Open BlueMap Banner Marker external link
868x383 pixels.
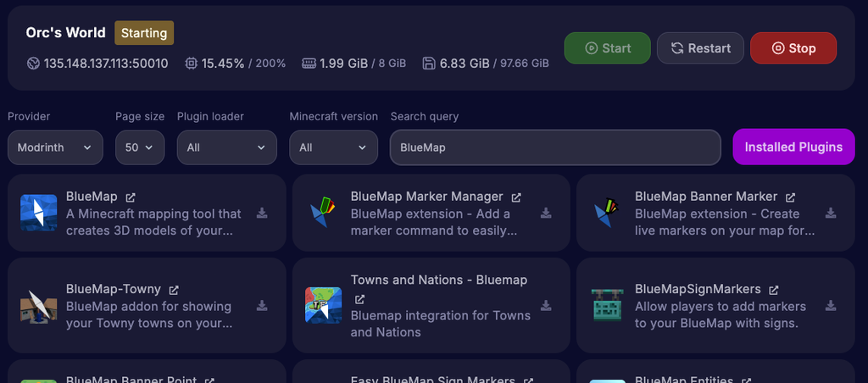(x=791, y=197)
